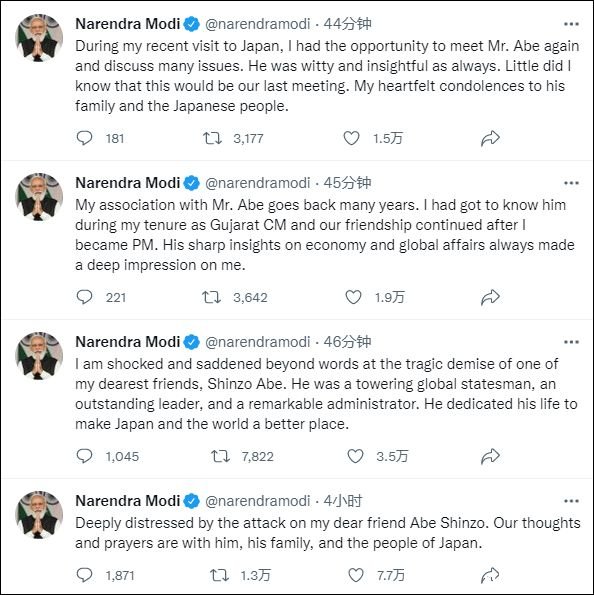
Task: Like the 'Deeply distressed' tweet with 7.7万 likes
Action: pyautogui.click(x=356, y=575)
